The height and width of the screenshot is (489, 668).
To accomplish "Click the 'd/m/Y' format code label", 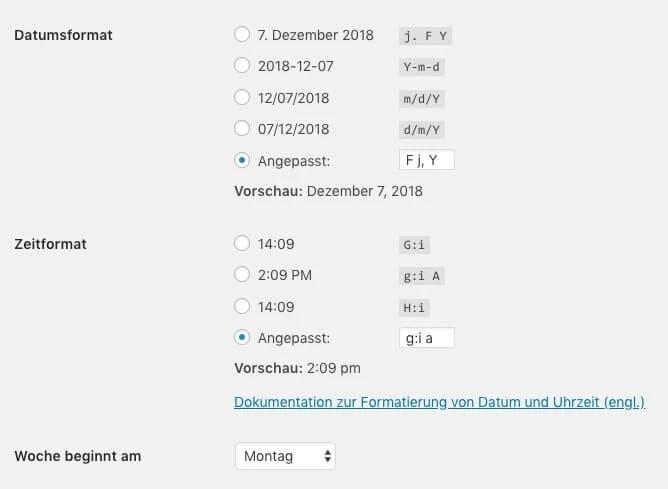I will pyautogui.click(x=420, y=130).
